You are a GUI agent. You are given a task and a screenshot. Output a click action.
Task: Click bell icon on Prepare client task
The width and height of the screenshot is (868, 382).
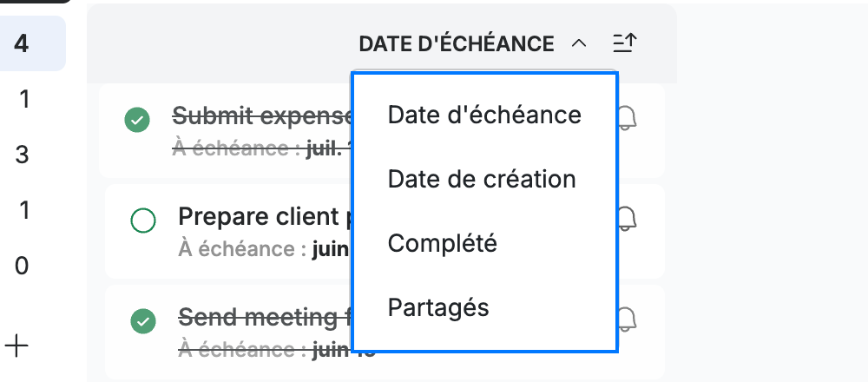[628, 219]
